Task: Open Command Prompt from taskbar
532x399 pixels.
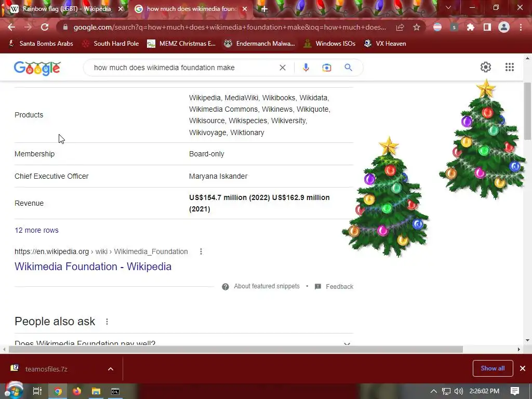Action: (115, 392)
